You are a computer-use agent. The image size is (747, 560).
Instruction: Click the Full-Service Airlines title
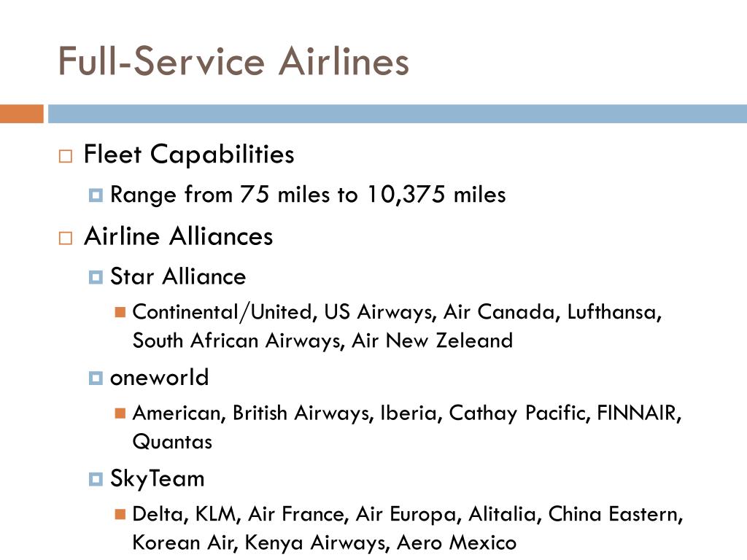pyautogui.click(x=233, y=61)
